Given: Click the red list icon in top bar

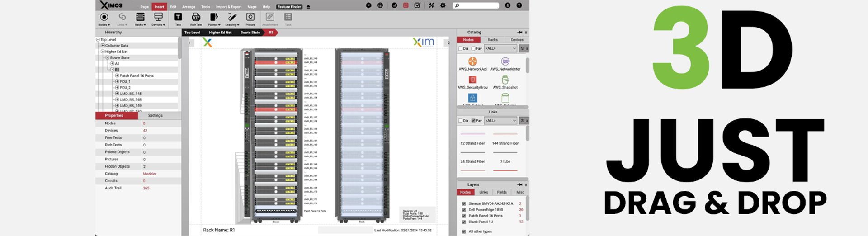Looking at the screenshot, I should coord(406,5).
